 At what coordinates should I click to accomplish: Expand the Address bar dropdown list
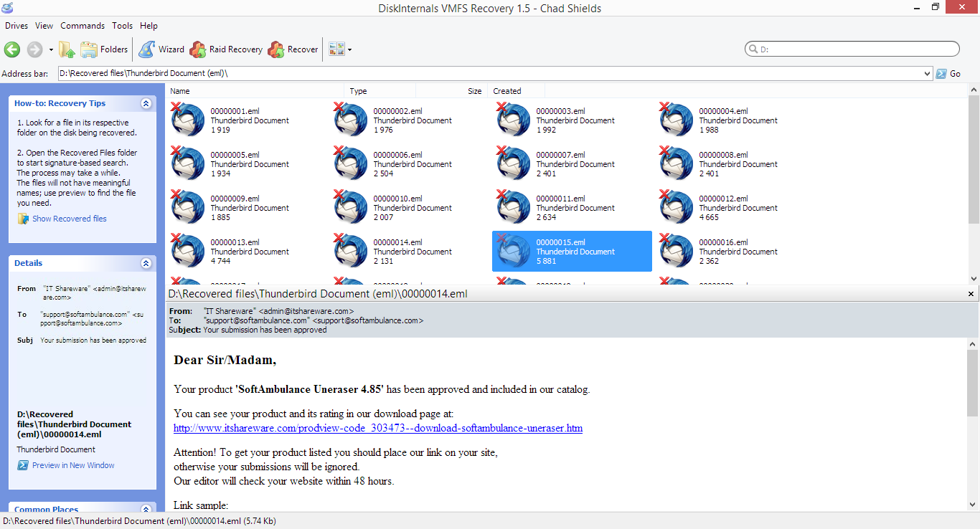[928, 74]
